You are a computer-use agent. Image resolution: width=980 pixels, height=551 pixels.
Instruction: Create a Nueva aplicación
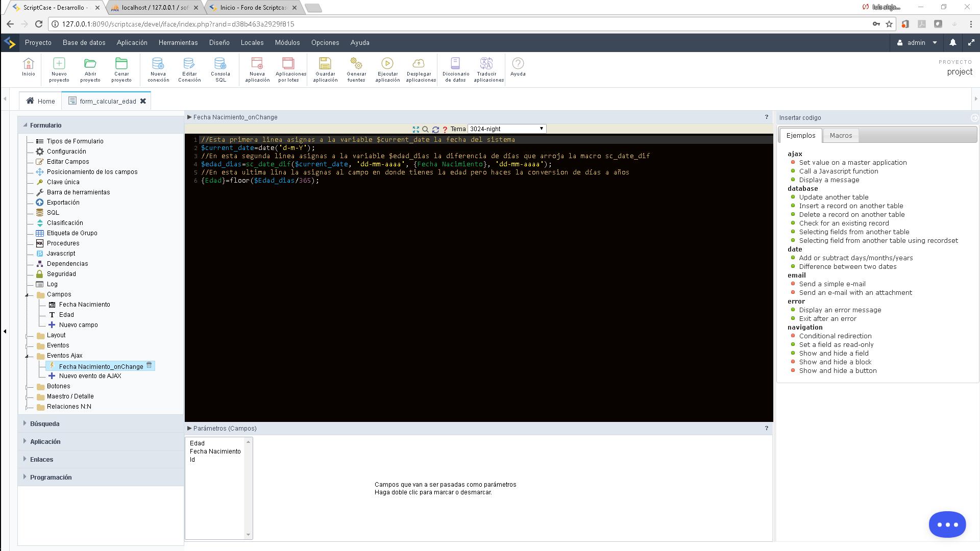tap(257, 69)
